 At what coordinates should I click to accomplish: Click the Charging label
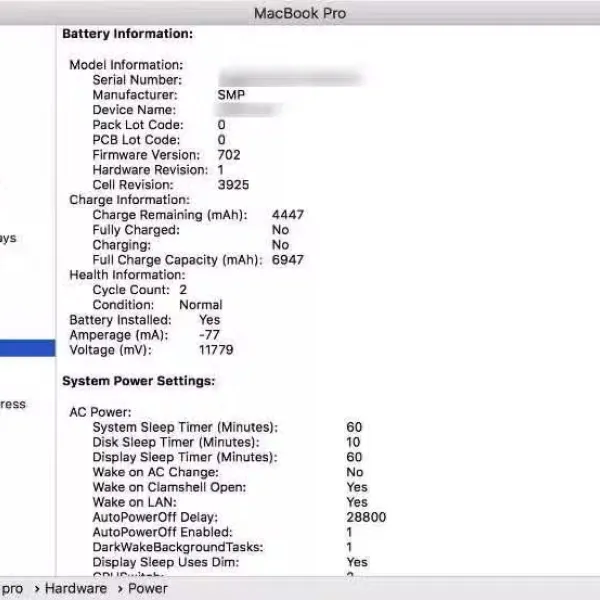[122, 245]
